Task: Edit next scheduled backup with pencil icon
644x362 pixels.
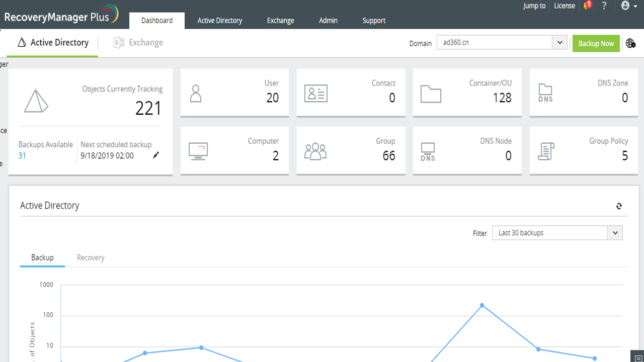Action: (156, 155)
